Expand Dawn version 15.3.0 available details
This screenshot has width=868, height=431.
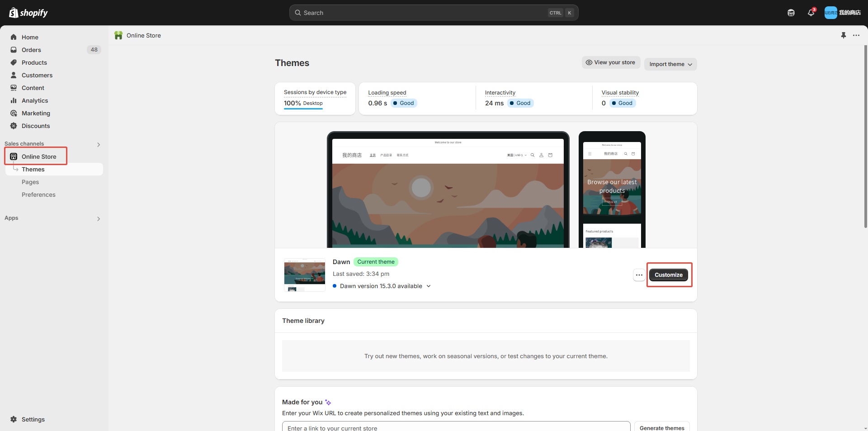[x=429, y=286]
